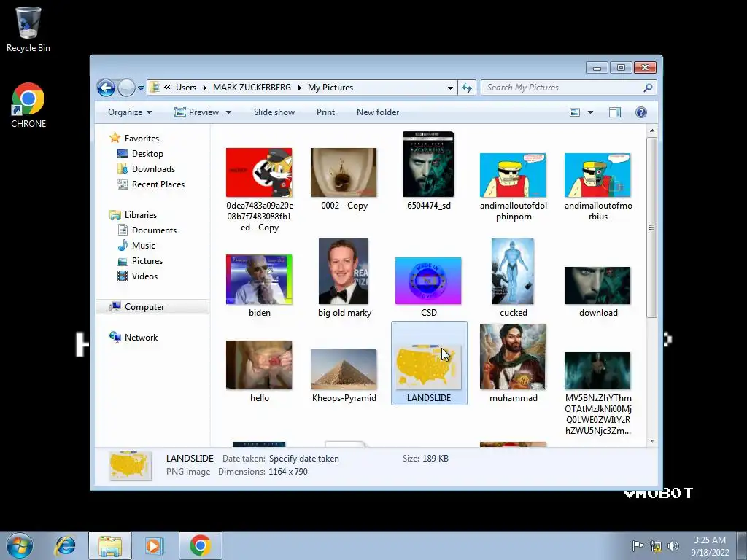Open Chrome from the taskbar

pos(201,546)
